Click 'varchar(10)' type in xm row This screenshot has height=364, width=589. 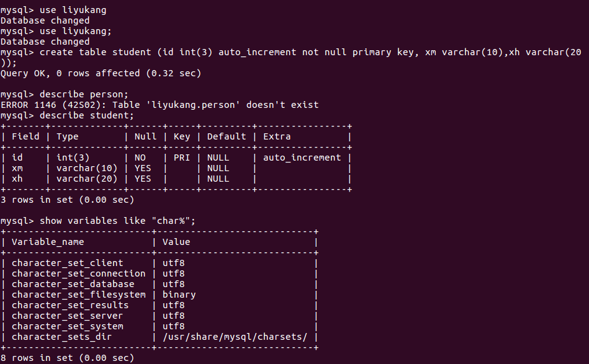pos(88,168)
